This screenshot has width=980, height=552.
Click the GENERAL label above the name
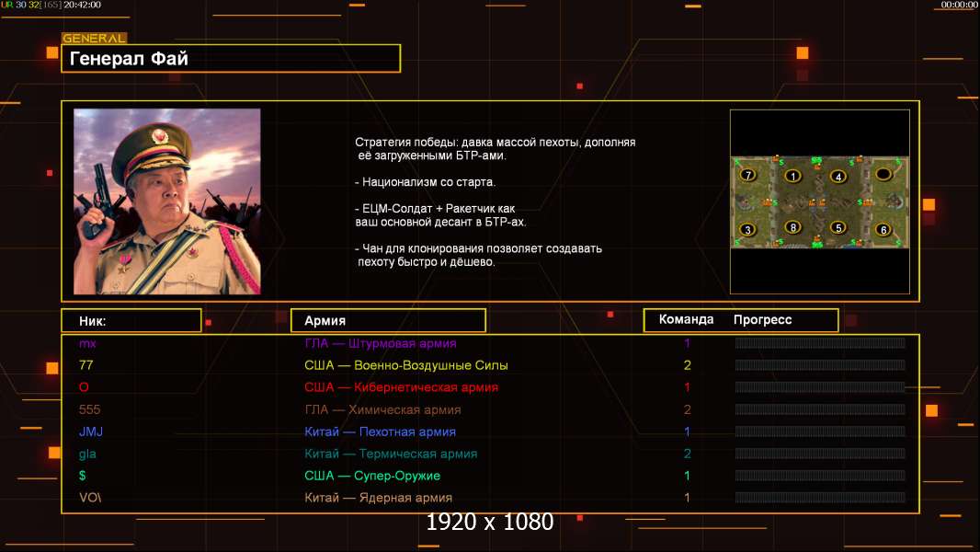coord(95,38)
